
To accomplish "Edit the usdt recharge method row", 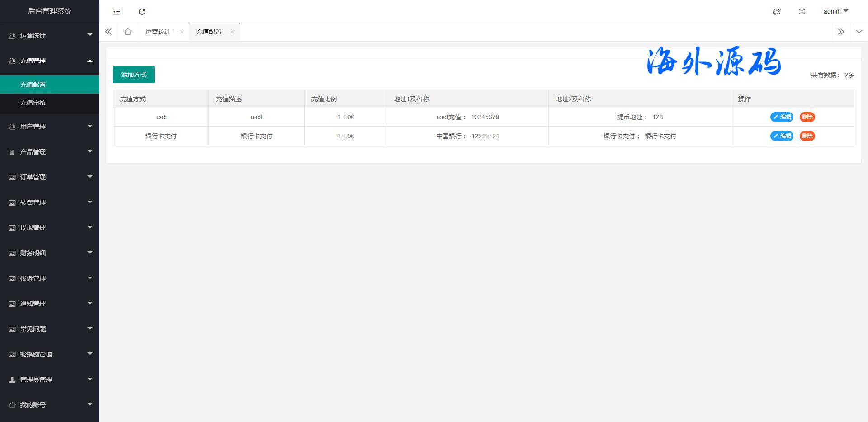I will 782,117.
